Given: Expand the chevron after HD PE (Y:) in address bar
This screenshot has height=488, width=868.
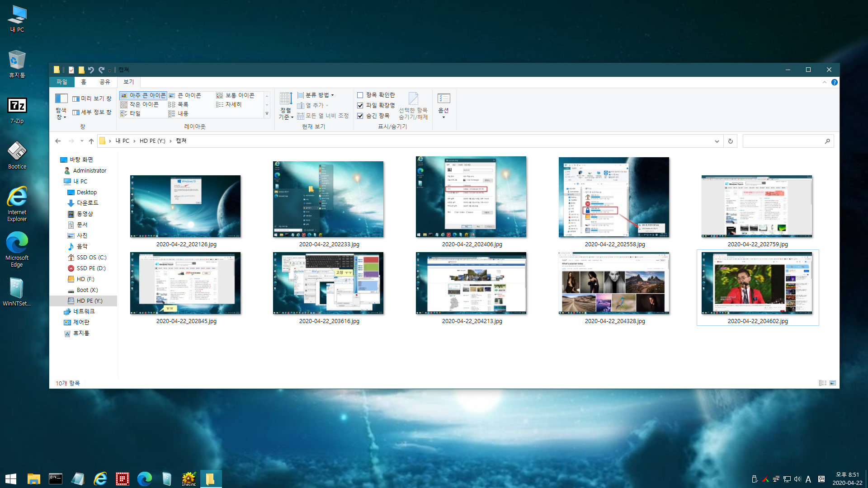Looking at the screenshot, I should [170, 141].
